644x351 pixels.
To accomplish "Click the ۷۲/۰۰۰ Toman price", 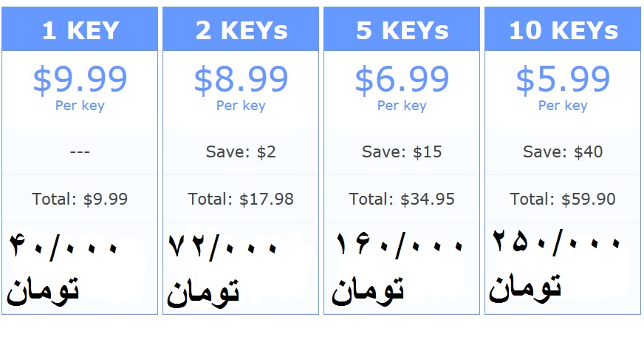I will [222, 270].
